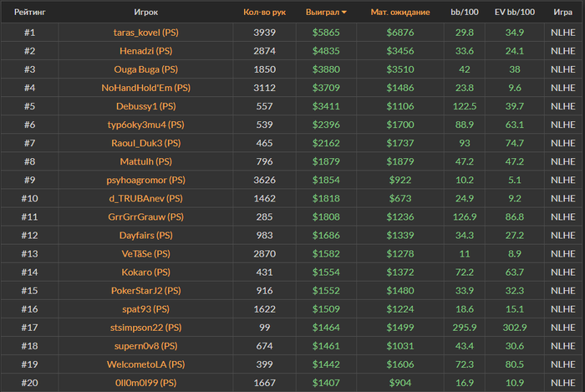This screenshot has height=392, width=585.
Task: View Raoul_Duk3 (PS) profile
Action: 146,143
